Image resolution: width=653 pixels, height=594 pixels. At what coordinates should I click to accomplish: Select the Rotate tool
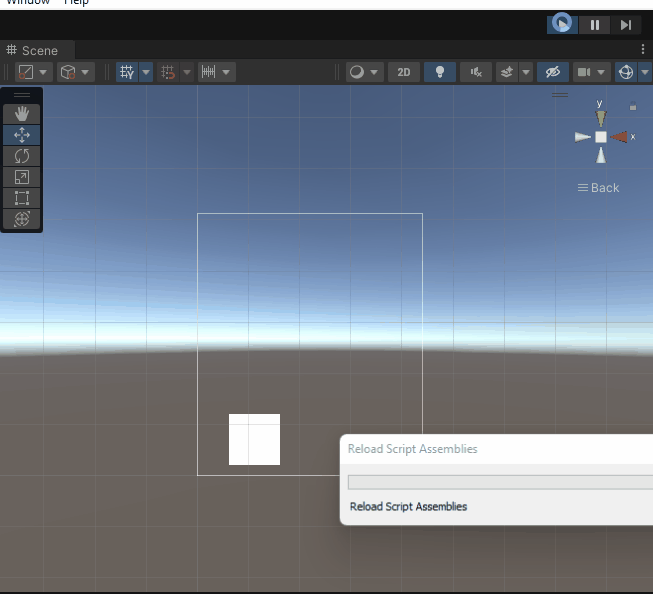[22, 156]
